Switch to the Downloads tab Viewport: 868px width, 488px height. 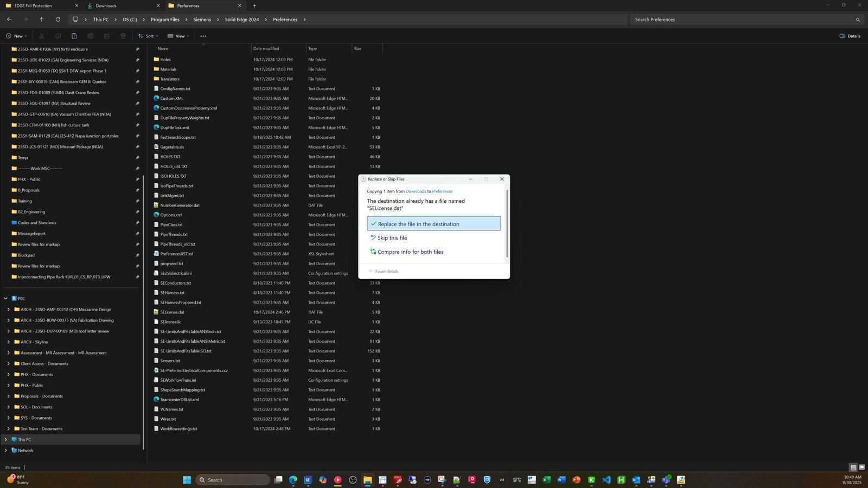124,6
